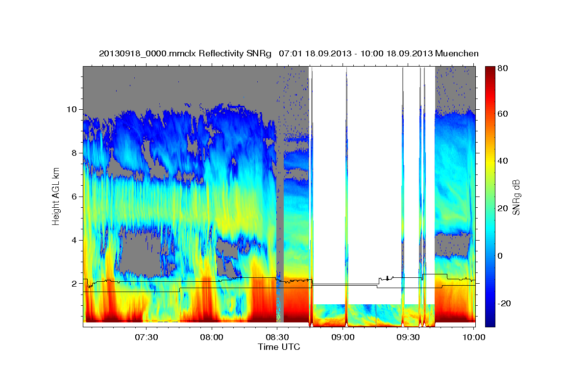Select the 'Time UTC' x-axis label

pyautogui.click(x=279, y=347)
